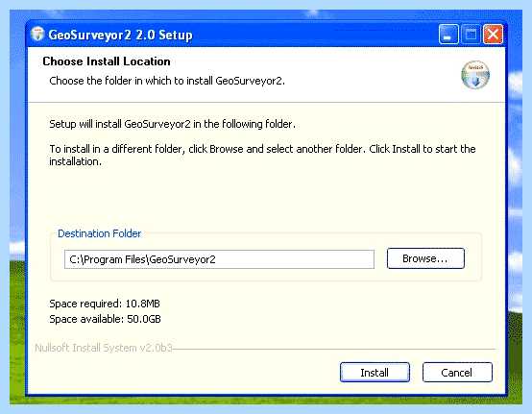The image size is (532, 414).
Task: Click the Install button
Action: click(x=375, y=373)
